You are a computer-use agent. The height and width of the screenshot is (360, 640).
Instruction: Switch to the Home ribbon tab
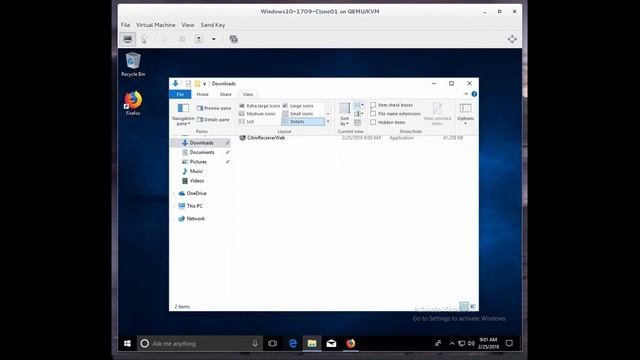coord(202,94)
